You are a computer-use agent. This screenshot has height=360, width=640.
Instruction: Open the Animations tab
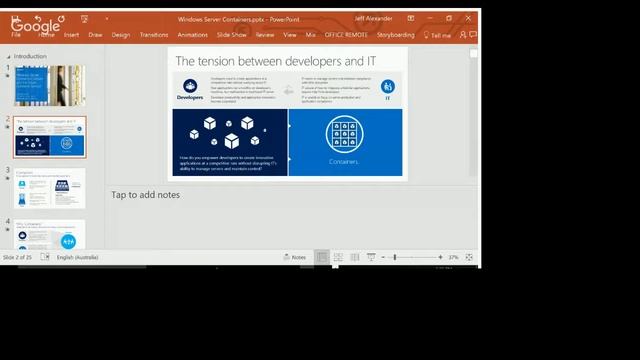pyautogui.click(x=192, y=35)
